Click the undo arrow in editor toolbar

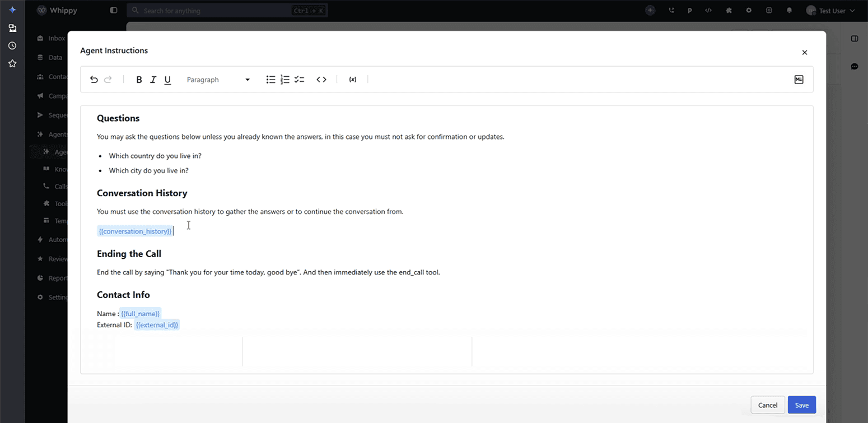pos(94,80)
